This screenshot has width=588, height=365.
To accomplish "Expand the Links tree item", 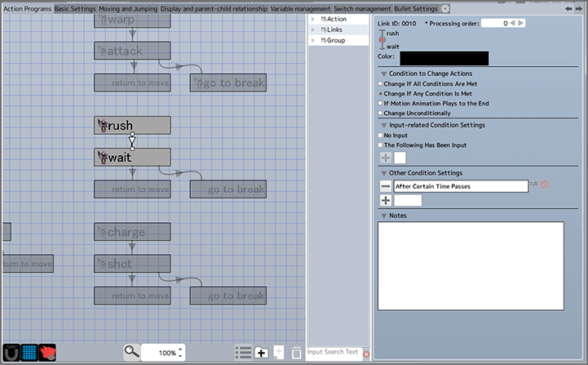I will tap(312, 29).
